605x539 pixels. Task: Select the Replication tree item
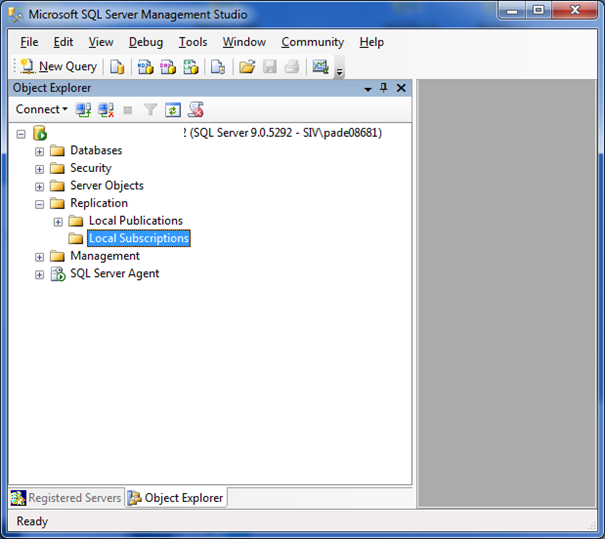pos(99,203)
